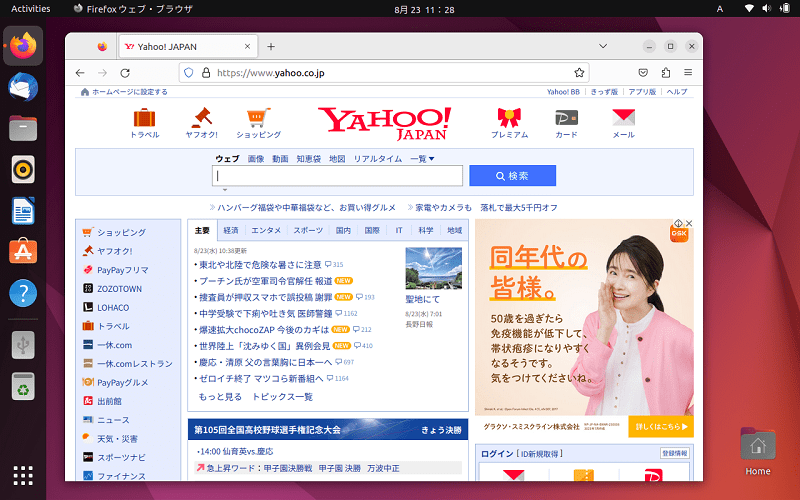Open the Pocket save icon in toolbar
Screen dimensions: 800x500
click(x=643, y=73)
